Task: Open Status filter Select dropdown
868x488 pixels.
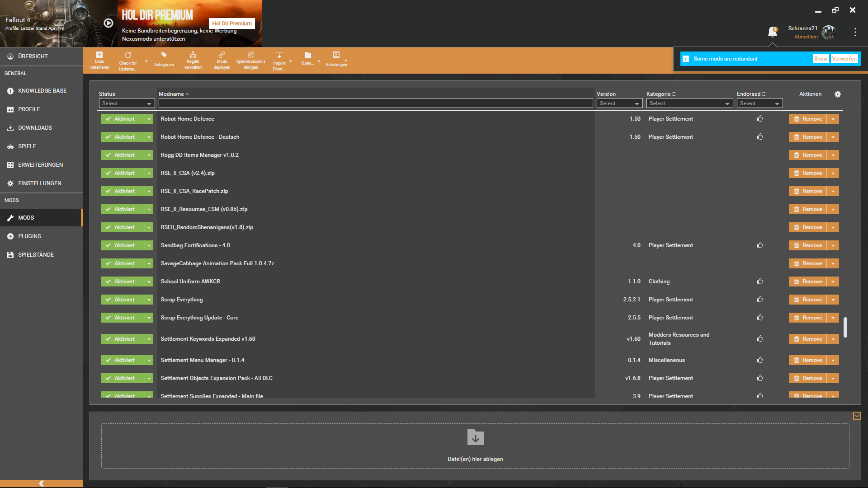Action: tap(127, 103)
